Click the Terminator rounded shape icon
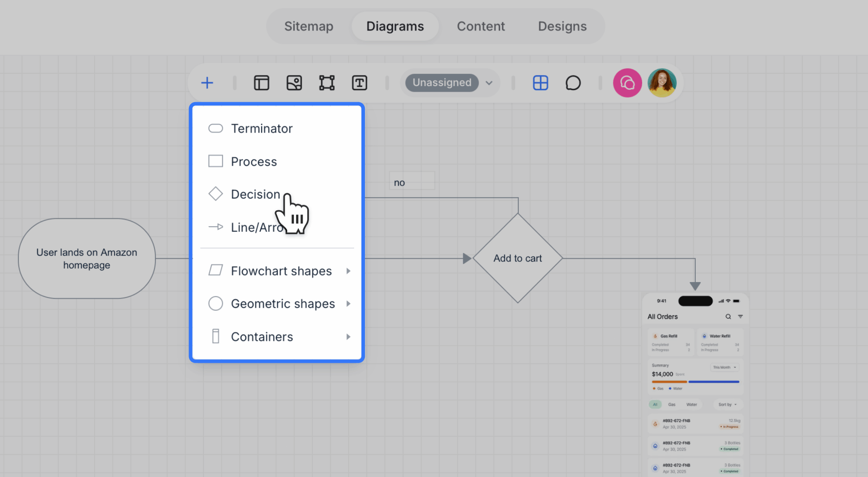 click(215, 128)
